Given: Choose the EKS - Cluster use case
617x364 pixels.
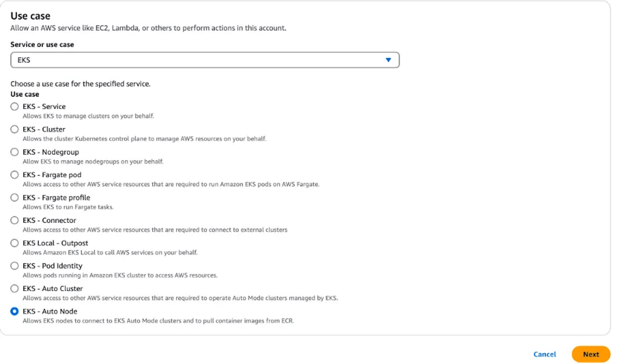Looking at the screenshot, I should pyautogui.click(x=14, y=129).
